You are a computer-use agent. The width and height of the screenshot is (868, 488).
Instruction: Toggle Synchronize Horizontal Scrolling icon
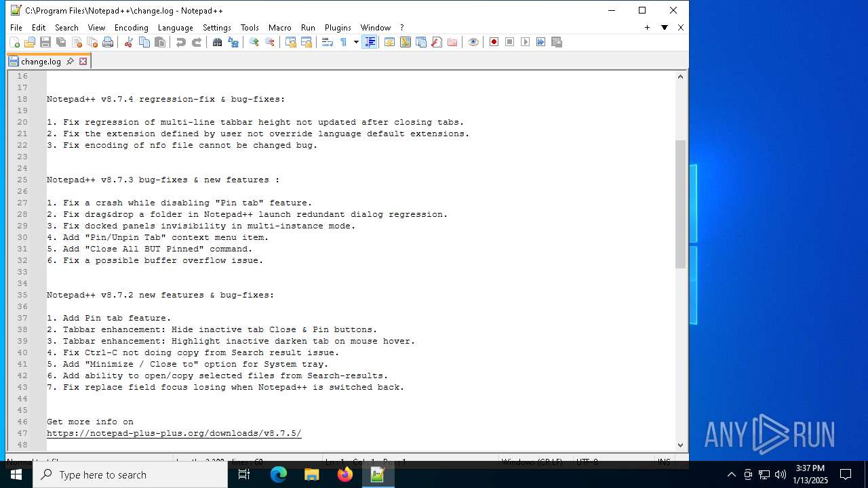pos(307,42)
